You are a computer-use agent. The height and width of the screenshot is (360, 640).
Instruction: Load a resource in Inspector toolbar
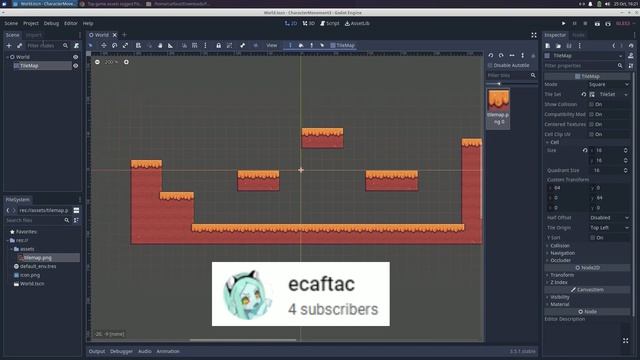[x=558, y=46]
